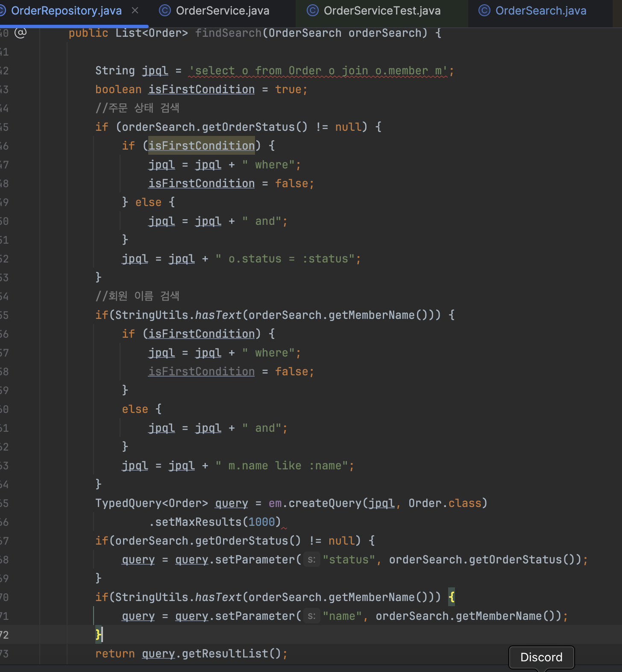Screen dimensions: 622x672
Task: Click the TypedQuery<Order> type declaration
Action: click(x=152, y=503)
